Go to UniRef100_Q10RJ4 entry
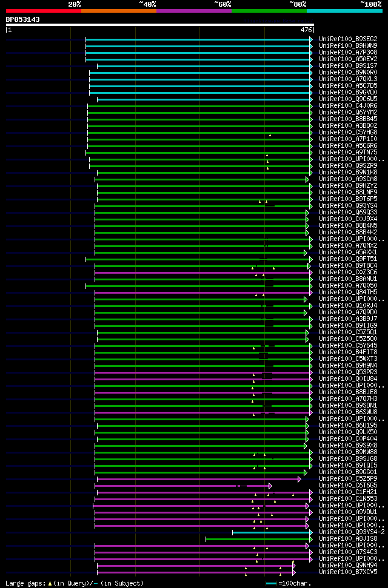 (348, 306)
